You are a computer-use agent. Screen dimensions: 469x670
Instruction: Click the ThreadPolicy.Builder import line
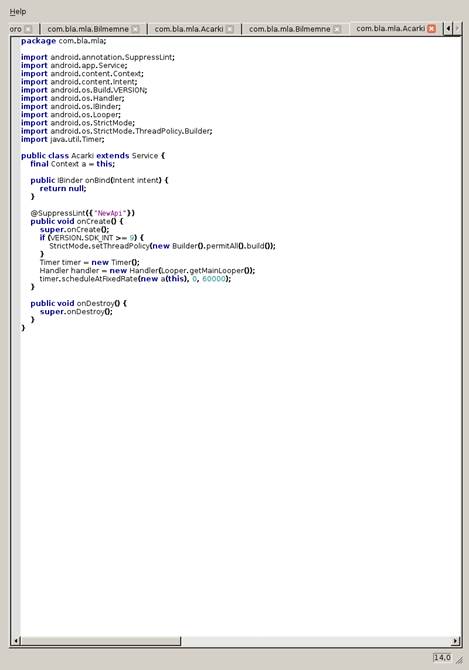(117, 131)
